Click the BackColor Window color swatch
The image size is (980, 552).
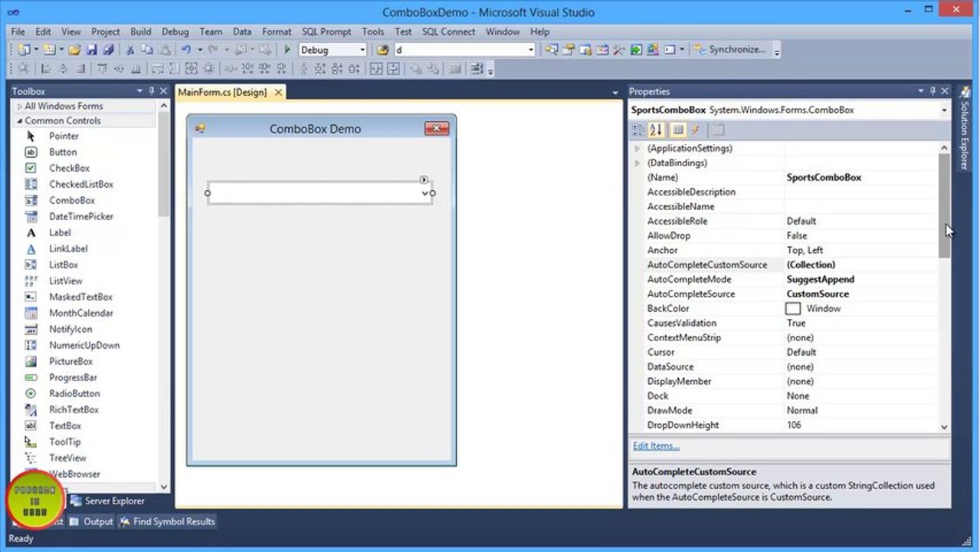793,308
